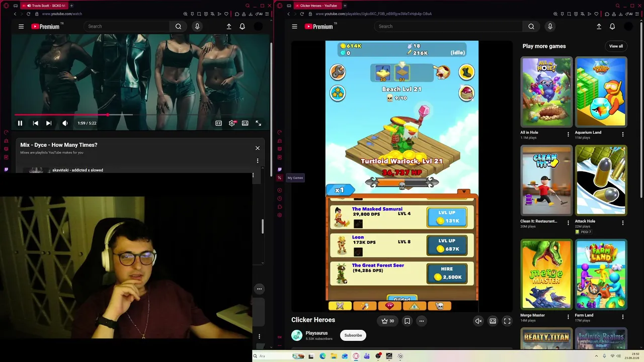The image size is (644, 362).
Task: Reload the page in left browser window
Action: (x=28, y=14)
